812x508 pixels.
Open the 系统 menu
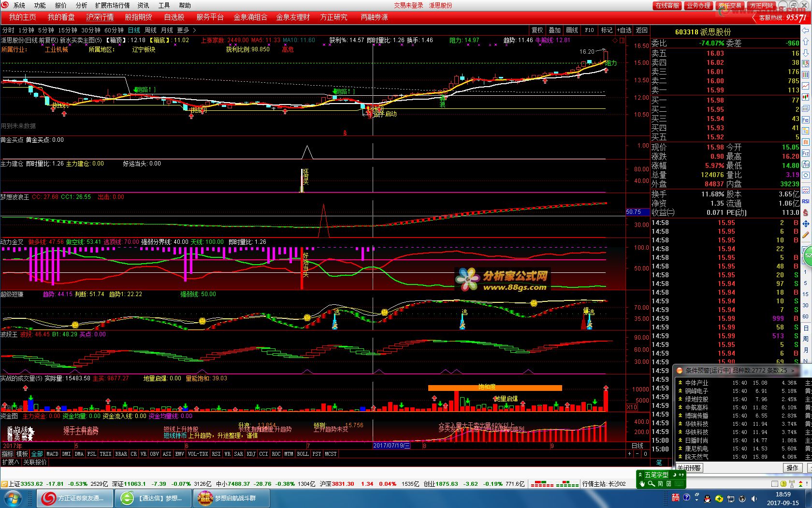click(x=19, y=5)
